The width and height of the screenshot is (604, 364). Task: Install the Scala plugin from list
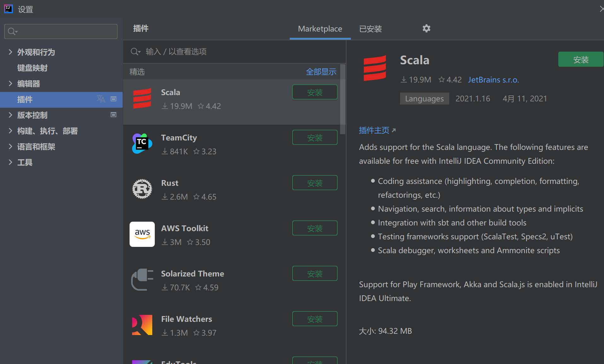click(x=315, y=92)
